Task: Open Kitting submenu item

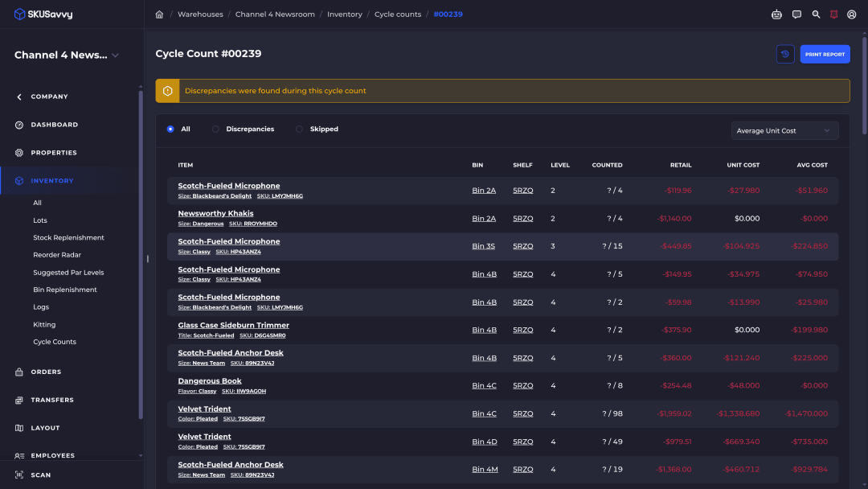Action: click(44, 324)
